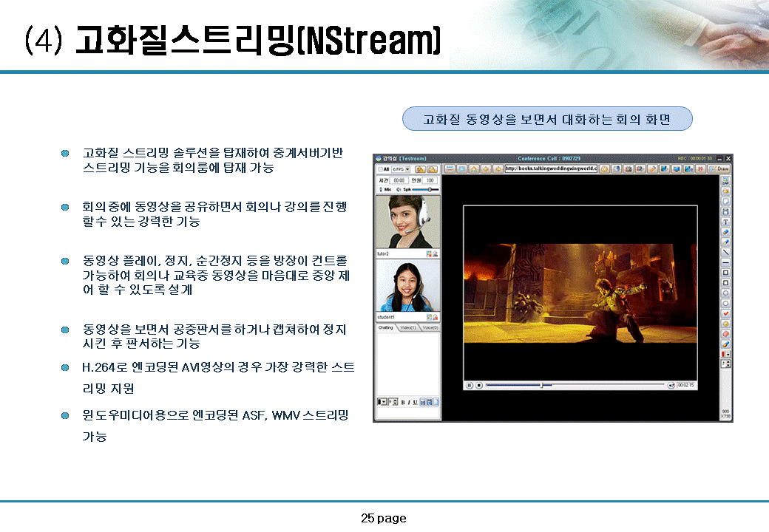Switch to the Chatting tab
Viewport: 769px width, 532px height.
[385, 328]
